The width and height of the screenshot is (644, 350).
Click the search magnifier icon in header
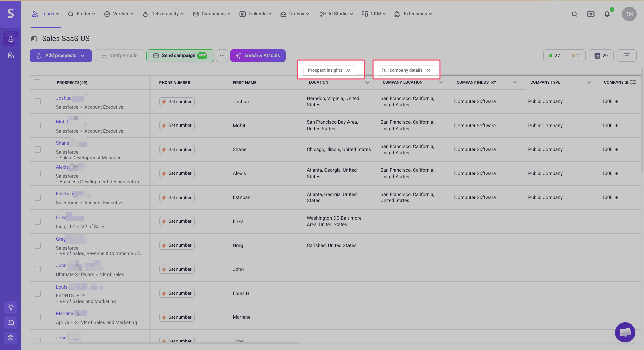574,14
